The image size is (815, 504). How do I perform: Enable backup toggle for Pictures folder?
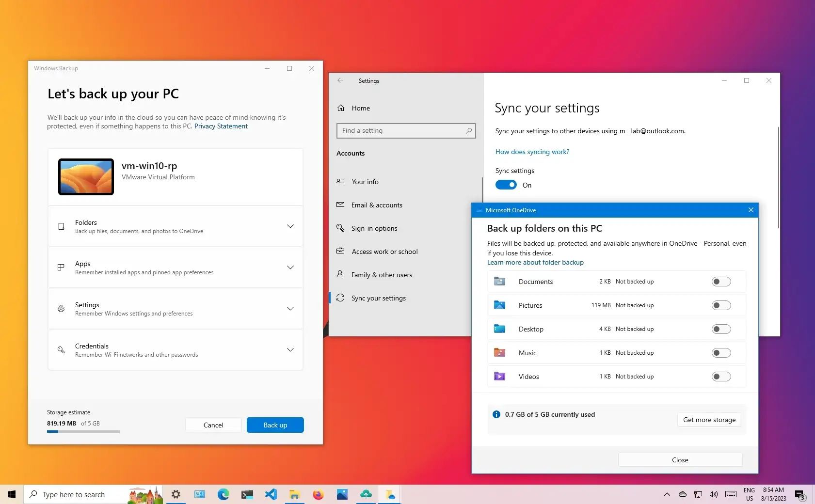click(x=721, y=305)
